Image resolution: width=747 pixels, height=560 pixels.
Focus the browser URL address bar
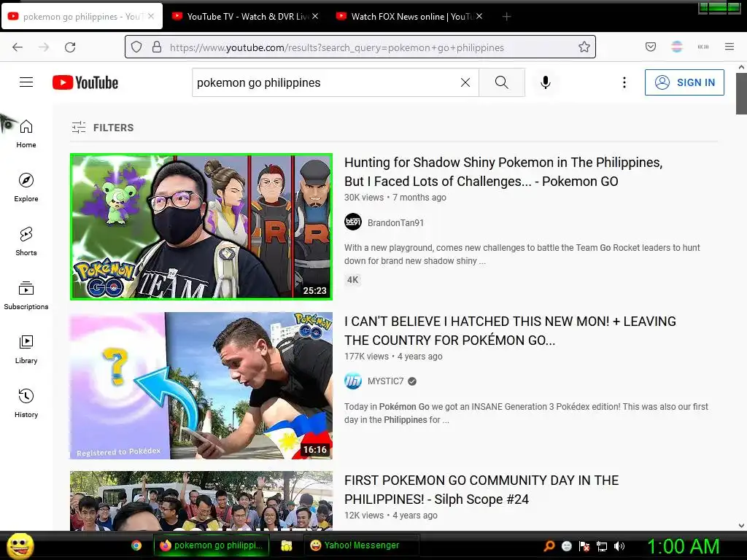pos(360,47)
